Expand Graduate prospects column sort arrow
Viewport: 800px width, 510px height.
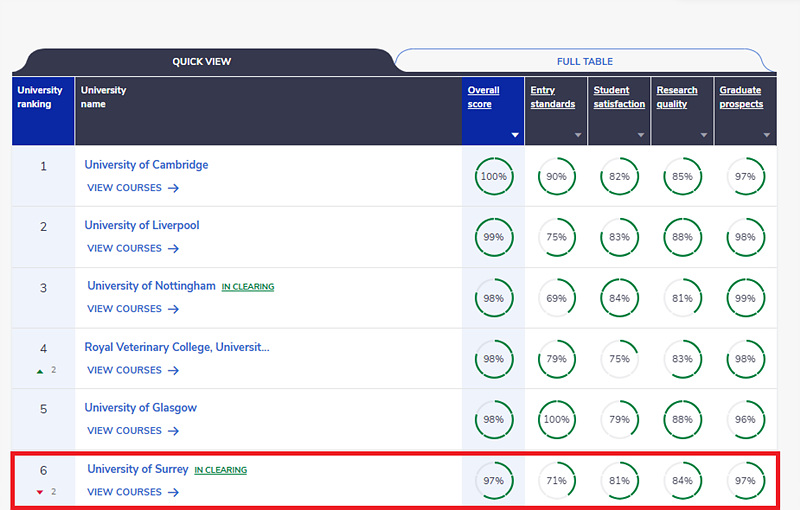click(766, 135)
